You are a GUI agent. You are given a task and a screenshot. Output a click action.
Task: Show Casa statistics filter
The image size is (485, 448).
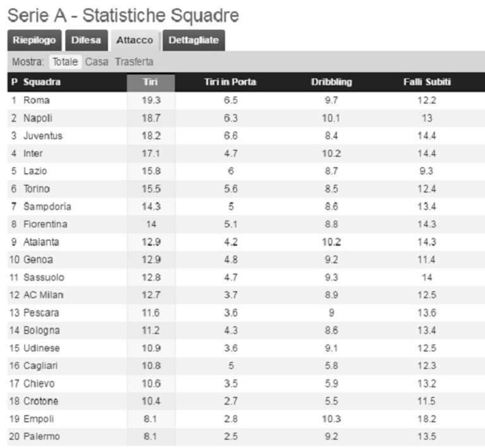point(97,62)
